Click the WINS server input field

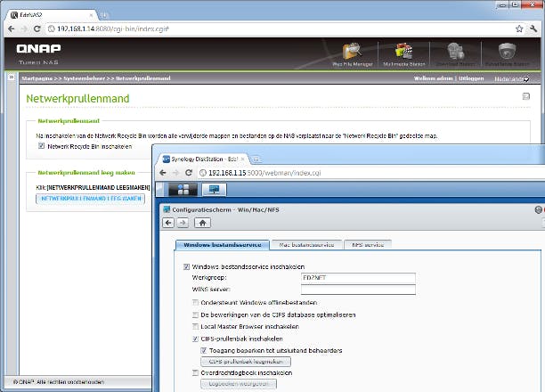point(358,290)
